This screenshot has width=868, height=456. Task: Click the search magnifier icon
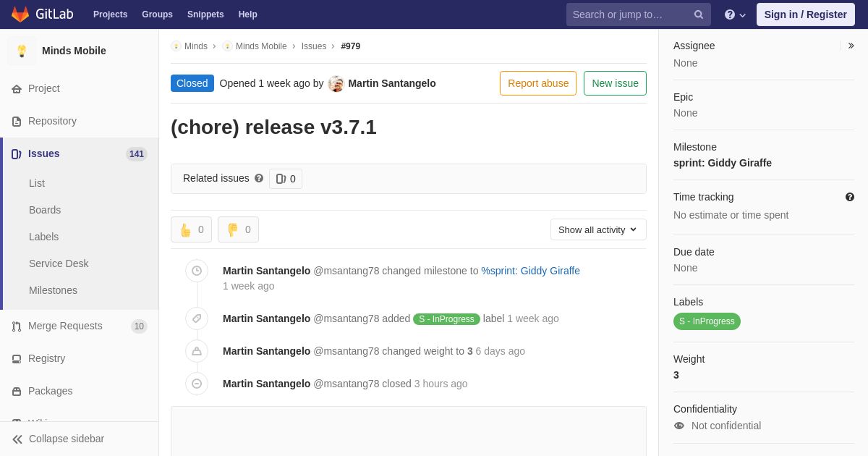tap(699, 14)
